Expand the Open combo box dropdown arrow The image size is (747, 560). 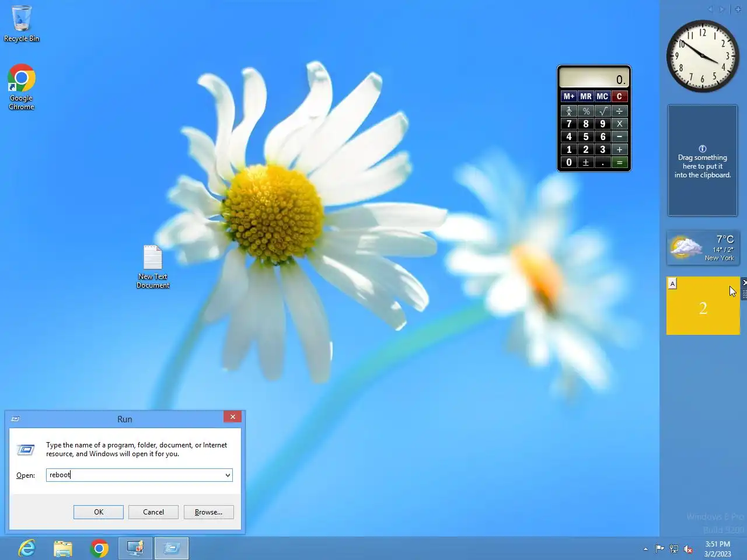pyautogui.click(x=228, y=475)
